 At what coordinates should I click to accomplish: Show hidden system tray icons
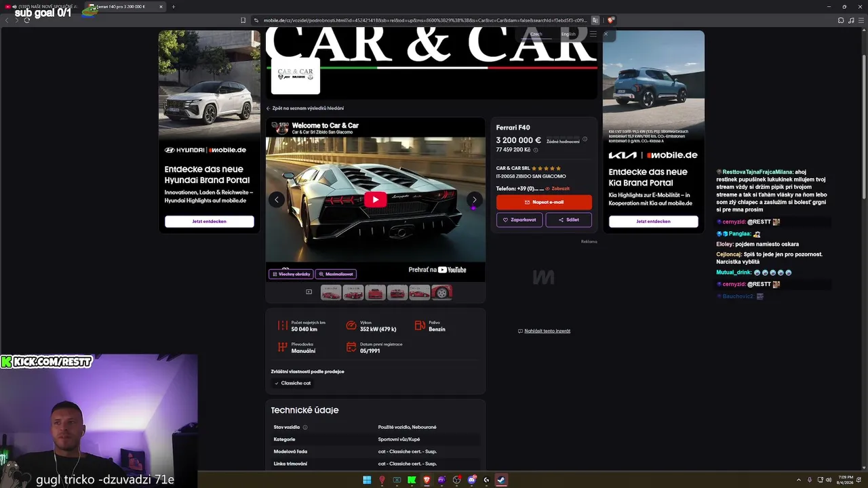click(799, 480)
